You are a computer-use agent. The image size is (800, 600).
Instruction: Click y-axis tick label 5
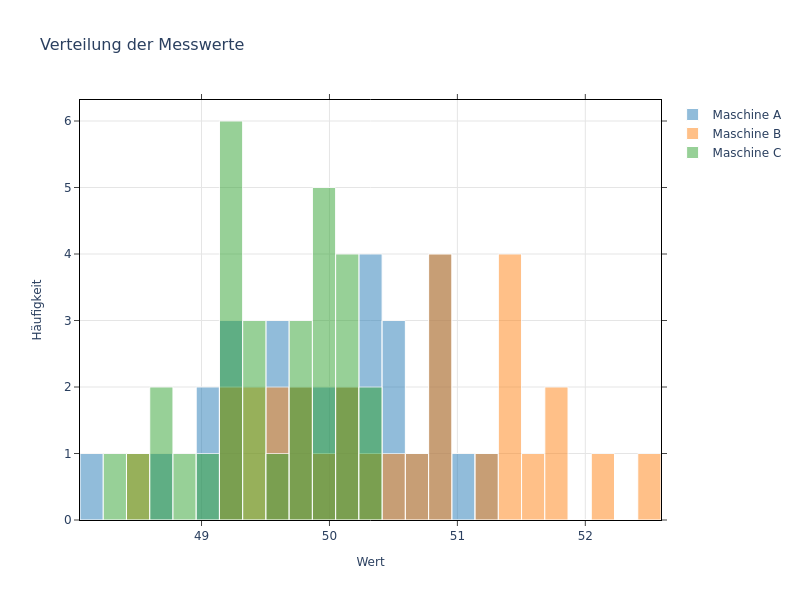[x=68, y=188]
